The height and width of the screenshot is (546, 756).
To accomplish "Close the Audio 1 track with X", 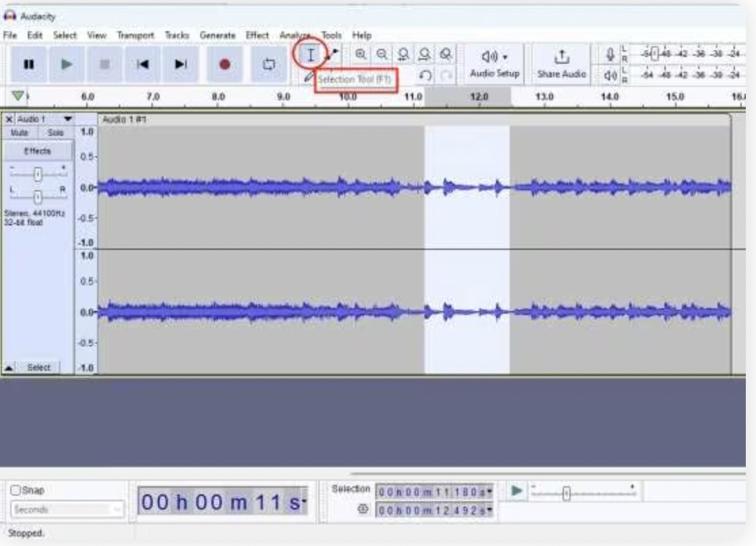I will (9, 119).
